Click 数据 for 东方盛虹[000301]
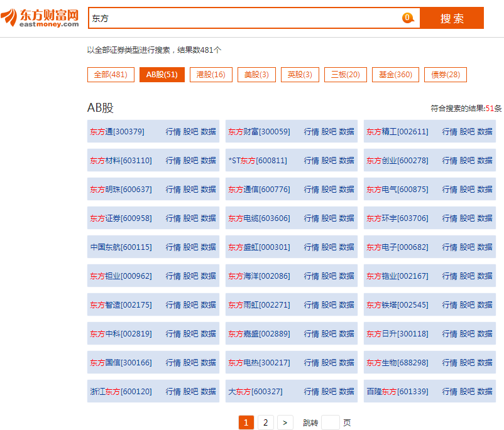The height and width of the screenshot is (430, 504). coord(346,247)
